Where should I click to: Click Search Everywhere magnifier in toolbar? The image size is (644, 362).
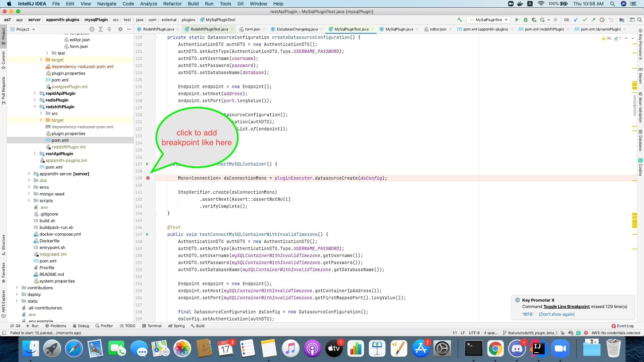pos(640,20)
